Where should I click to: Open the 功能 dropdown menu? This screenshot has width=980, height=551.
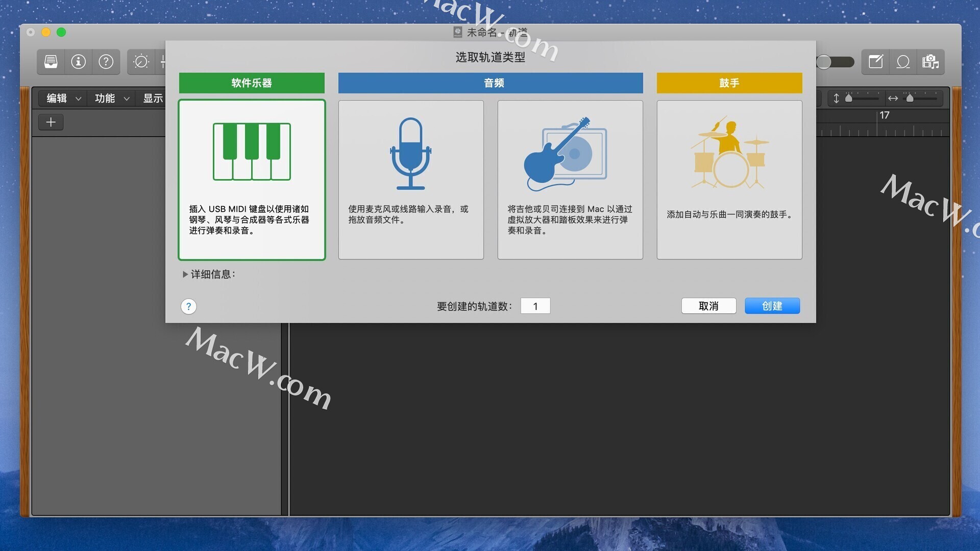click(110, 98)
